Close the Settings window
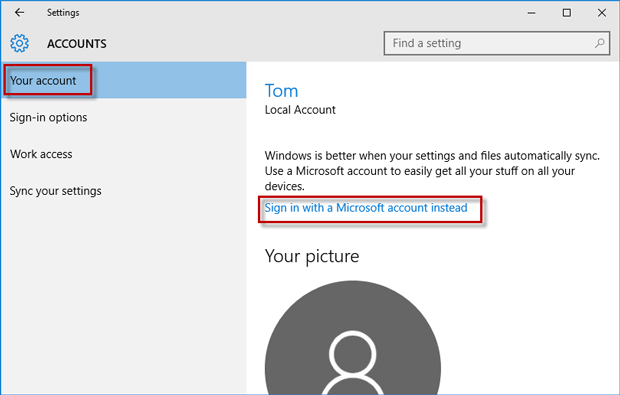 (x=602, y=13)
